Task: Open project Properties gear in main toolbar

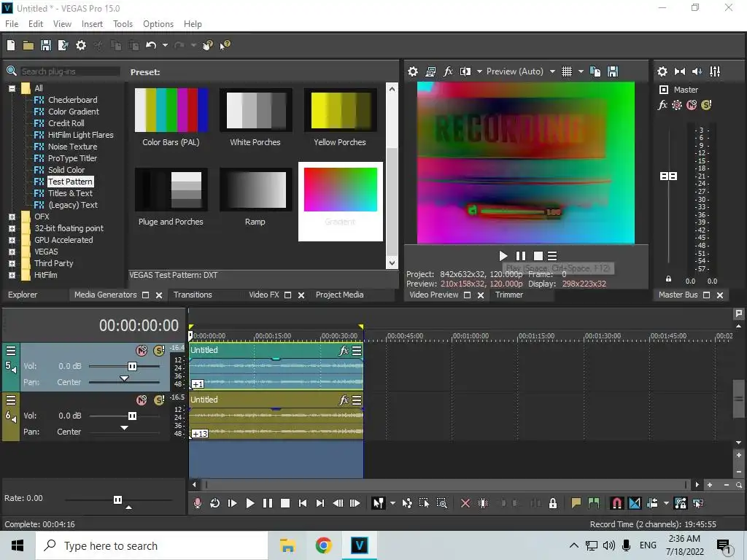Action: tap(81, 45)
